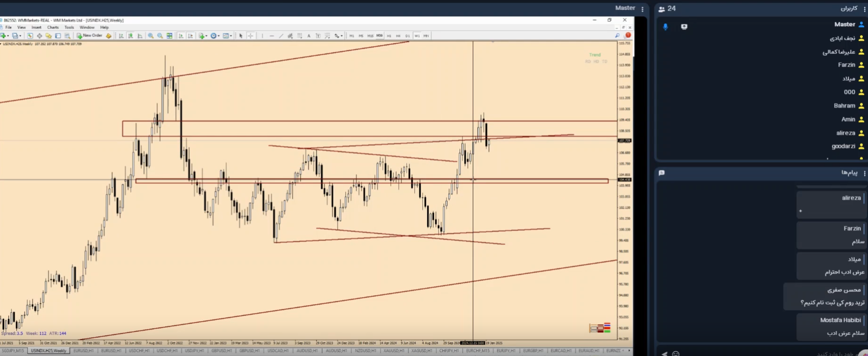Open the Strategy Tester icon
This screenshot has width=868, height=356.
(68, 36)
